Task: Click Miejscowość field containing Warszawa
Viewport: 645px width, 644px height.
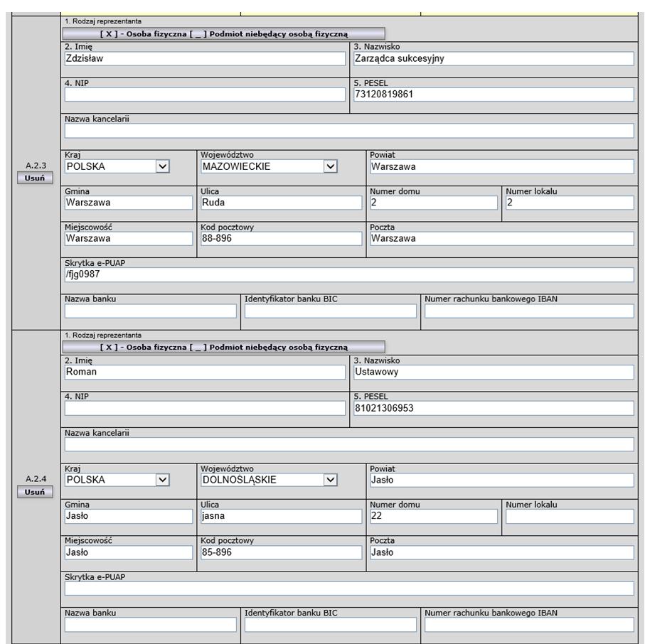Action: tap(129, 239)
